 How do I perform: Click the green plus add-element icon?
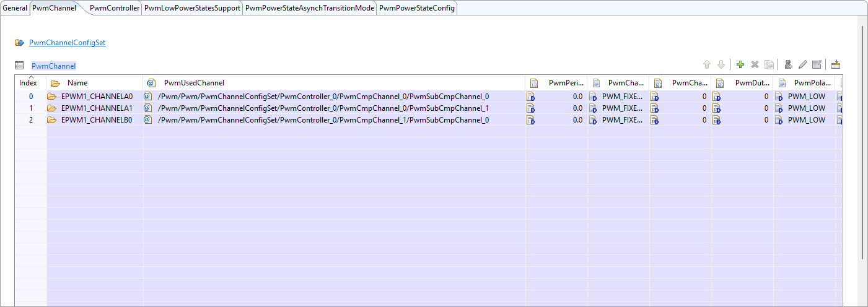740,64
